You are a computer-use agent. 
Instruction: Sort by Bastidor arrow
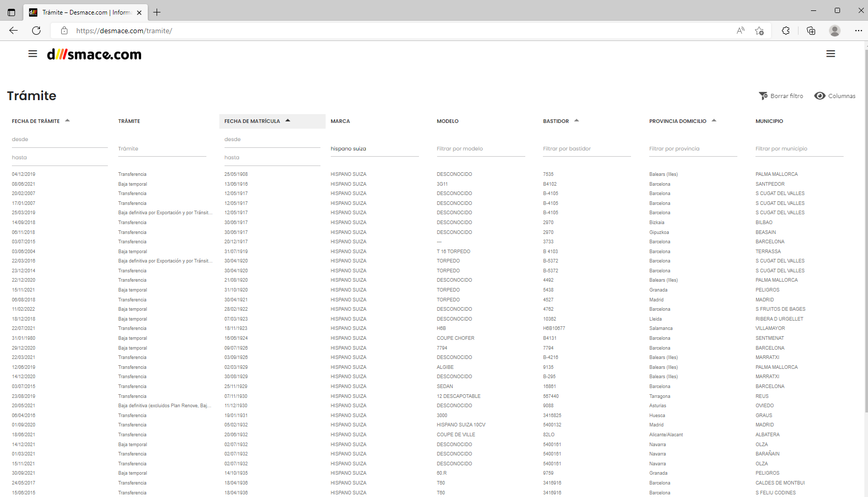pyautogui.click(x=577, y=120)
